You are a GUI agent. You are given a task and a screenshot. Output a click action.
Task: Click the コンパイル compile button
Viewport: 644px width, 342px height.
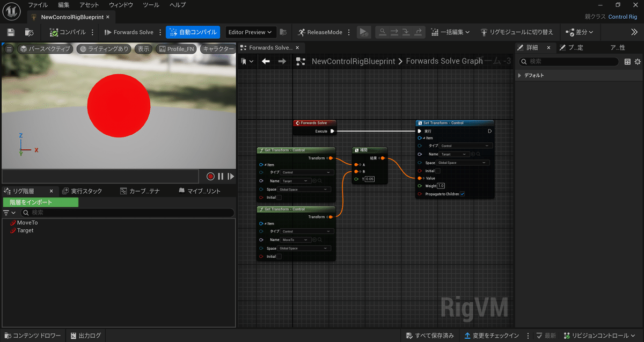click(68, 32)
